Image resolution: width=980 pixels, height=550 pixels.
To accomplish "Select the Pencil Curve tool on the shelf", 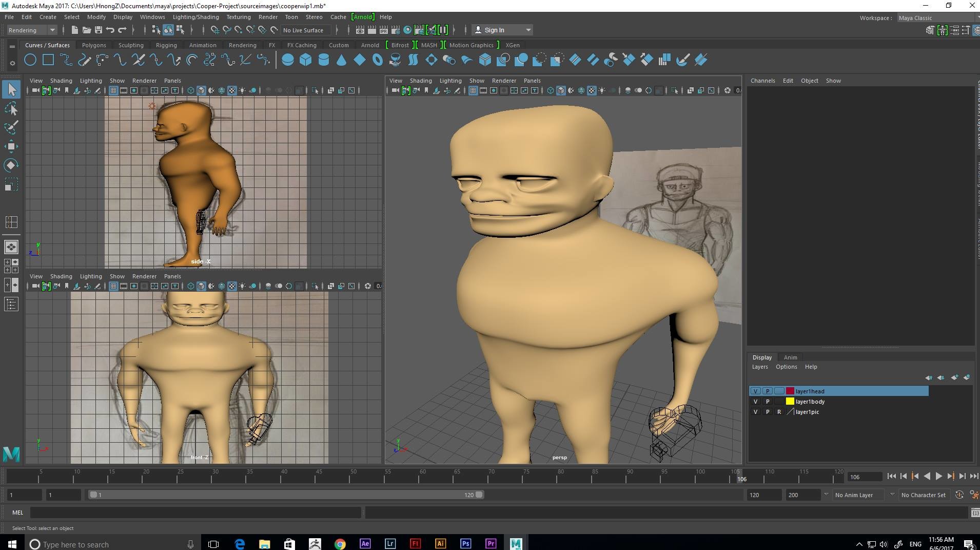I will click(84, 60).
